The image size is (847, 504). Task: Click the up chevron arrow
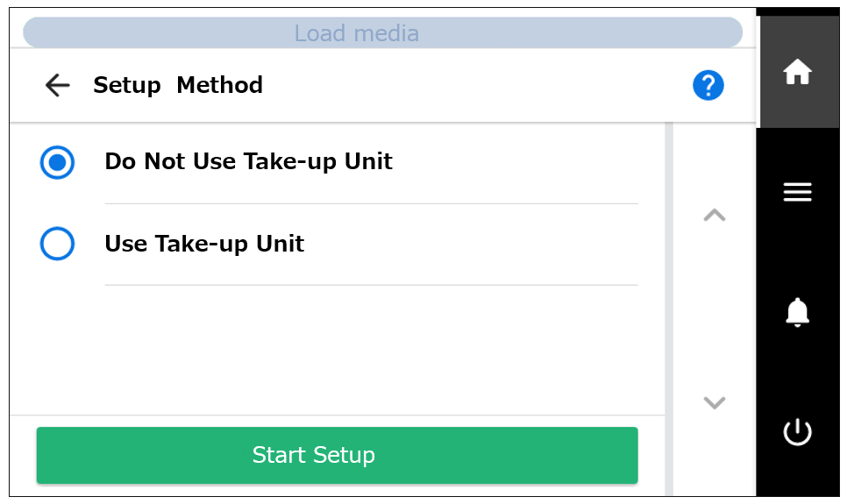click(714, 215)
